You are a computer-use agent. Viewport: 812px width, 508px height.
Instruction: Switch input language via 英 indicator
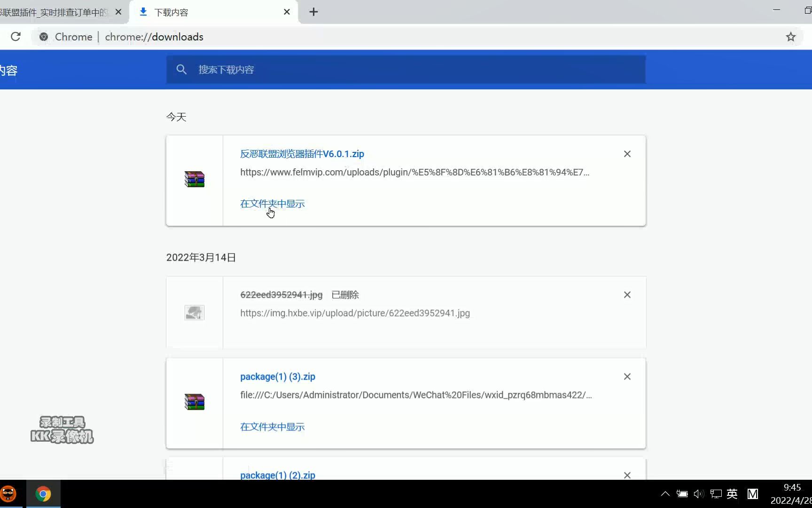[732, 494]
